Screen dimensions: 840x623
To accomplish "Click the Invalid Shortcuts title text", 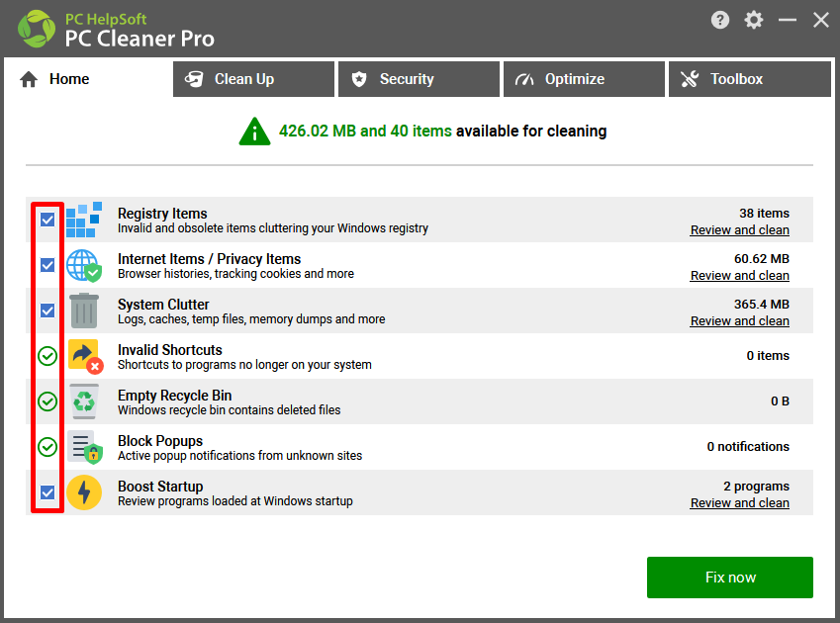I will 170,350.
